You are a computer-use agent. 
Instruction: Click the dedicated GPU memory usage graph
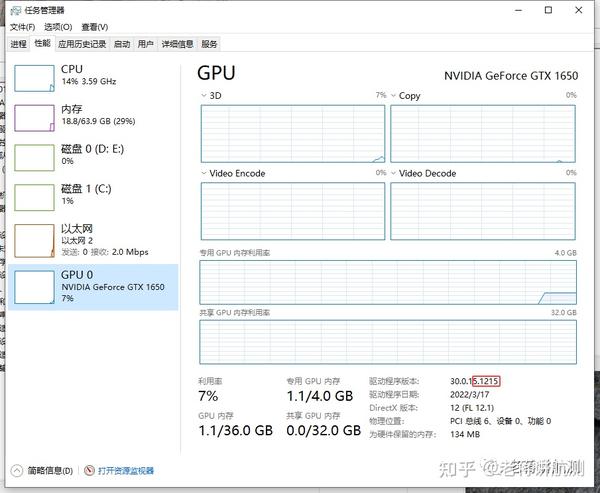388,282
